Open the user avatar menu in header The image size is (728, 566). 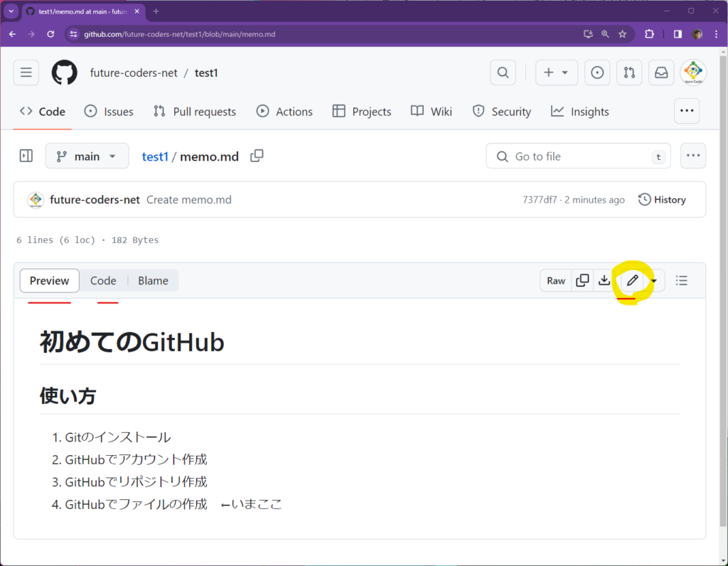click(693, 73)
